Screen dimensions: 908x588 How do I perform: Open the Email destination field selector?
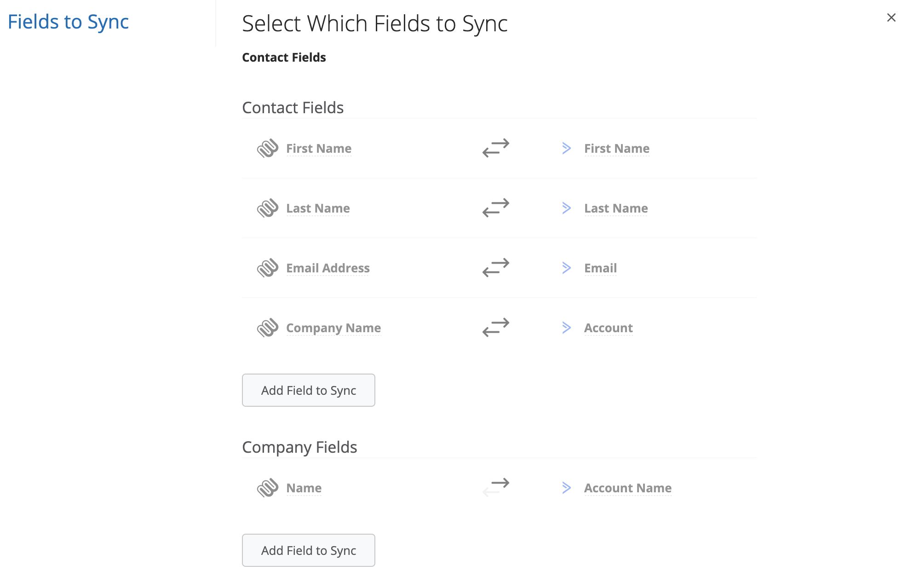[600, 268]
